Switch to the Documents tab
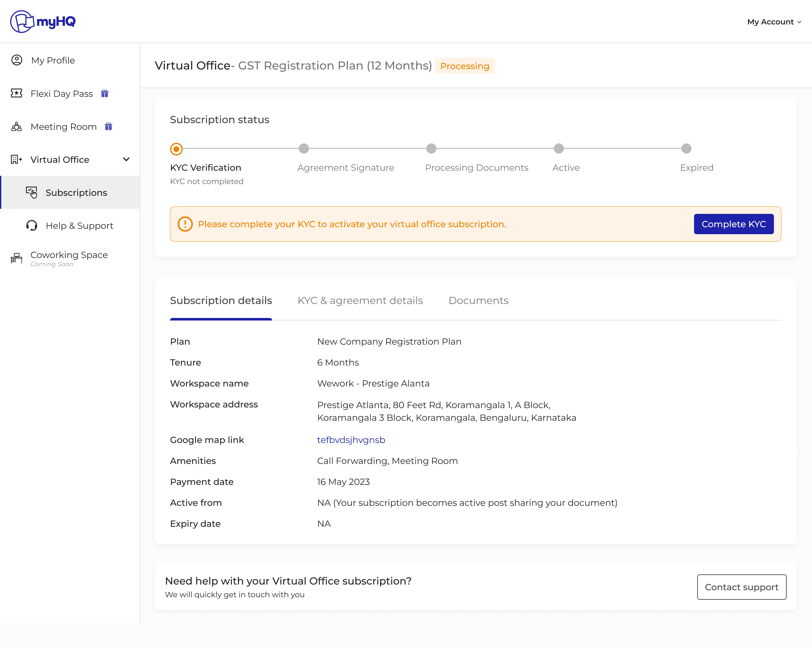 [x=478, y=300]
